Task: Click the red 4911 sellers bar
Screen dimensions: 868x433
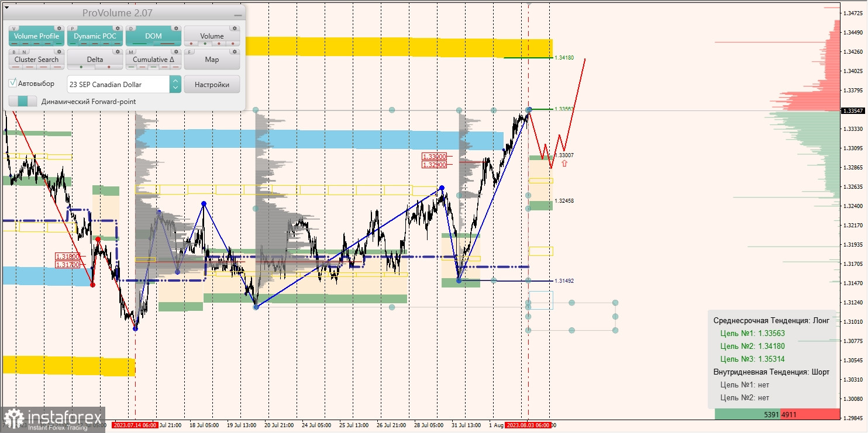Action: pyautogui.click(x=810, y=414)
